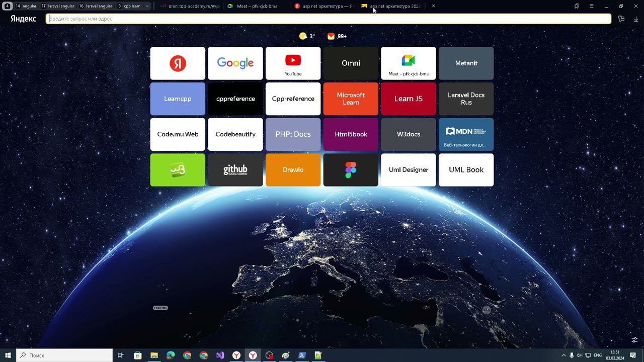Open the Figma tile

point(351,170)
